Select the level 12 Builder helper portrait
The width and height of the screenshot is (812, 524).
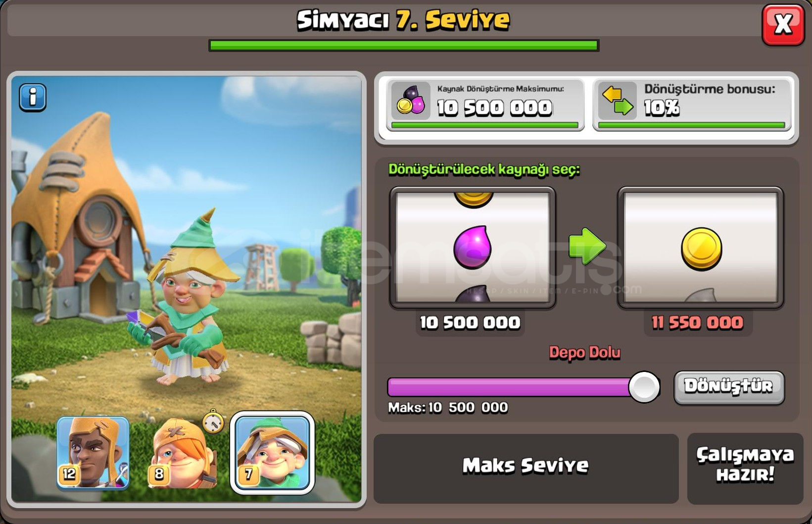coord(93,453)
